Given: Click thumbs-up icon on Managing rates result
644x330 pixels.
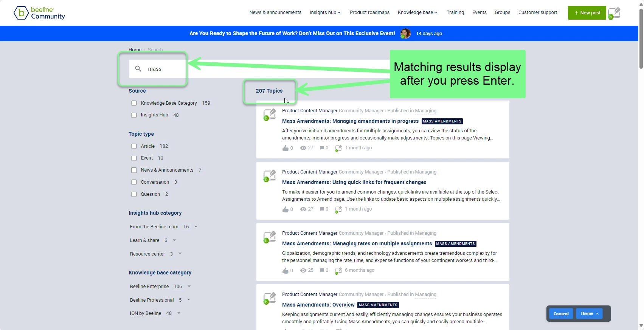Looking at the screenshot, I should 286,271.
